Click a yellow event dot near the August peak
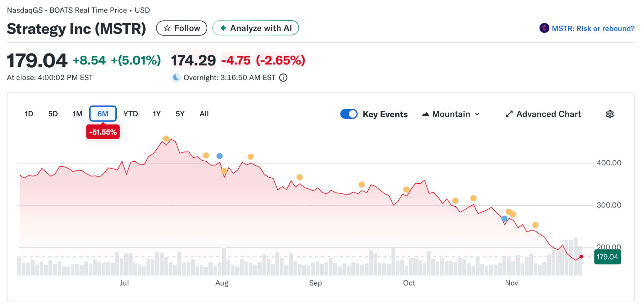644x306 pixels. click(x=206, y=155)
